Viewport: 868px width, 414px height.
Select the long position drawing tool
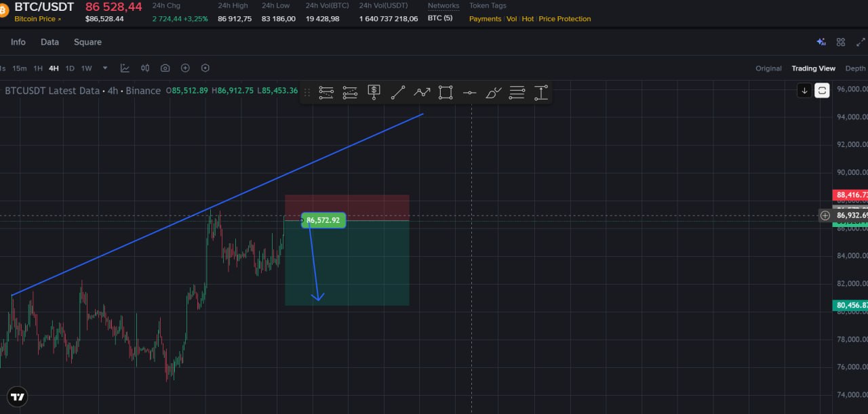point(326,93)
